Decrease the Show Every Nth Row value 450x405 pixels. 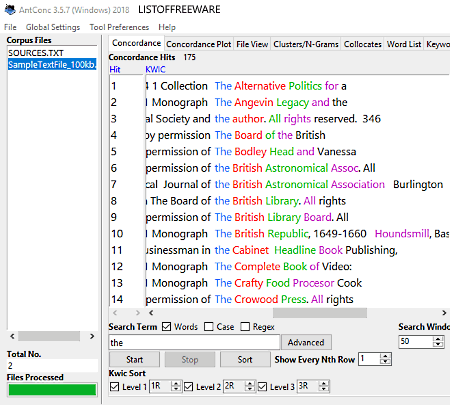pos(385,362)
